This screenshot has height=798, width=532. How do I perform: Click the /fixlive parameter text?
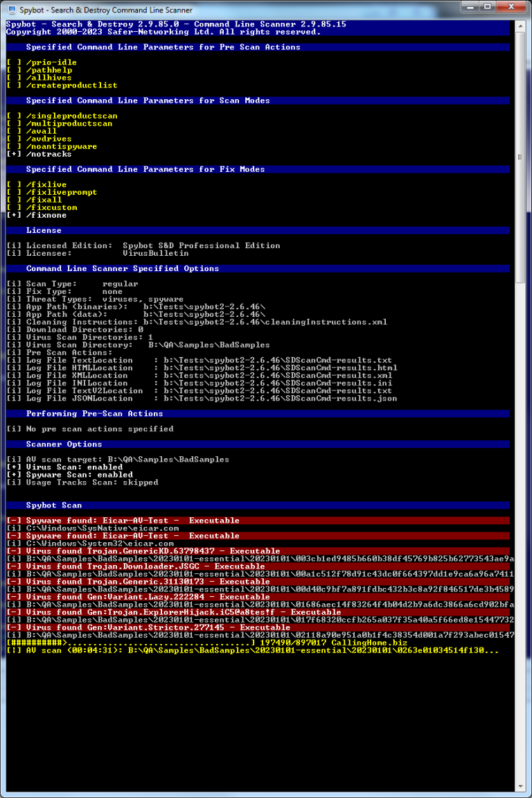(46, 184)
